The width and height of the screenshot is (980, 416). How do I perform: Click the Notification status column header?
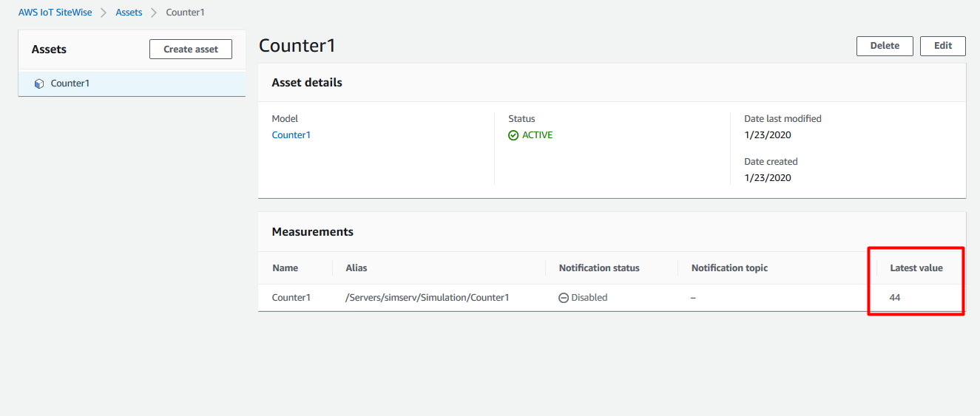tap(599, 268)
